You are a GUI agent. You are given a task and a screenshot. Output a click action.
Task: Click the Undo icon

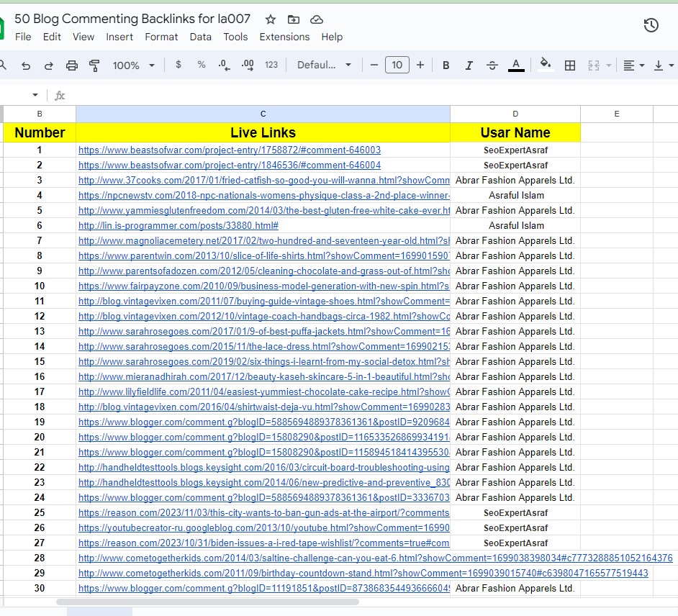coord(26,65)
